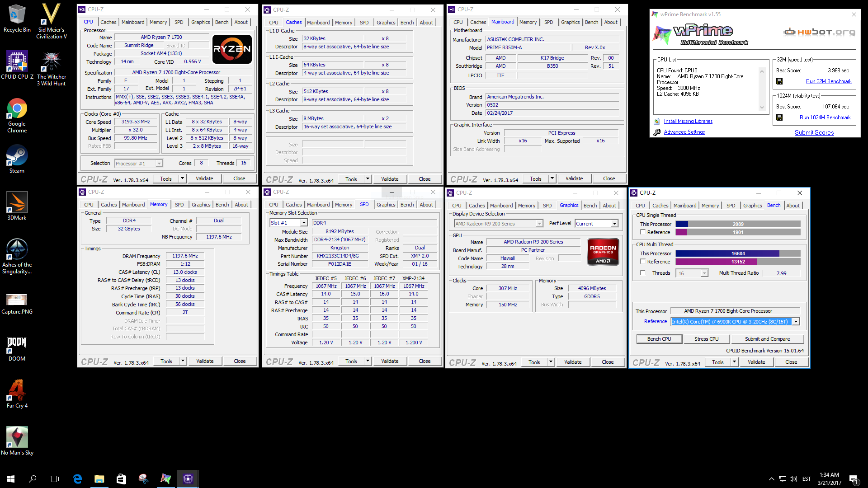Switch to the CPU-Z taskbar button

(x=188, y=479)
